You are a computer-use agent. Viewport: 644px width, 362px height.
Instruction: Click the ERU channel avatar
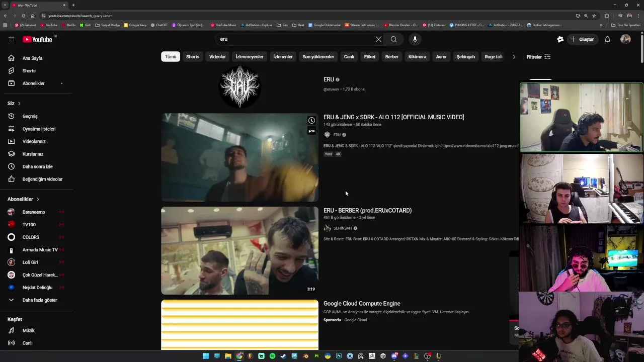[239, 86]
